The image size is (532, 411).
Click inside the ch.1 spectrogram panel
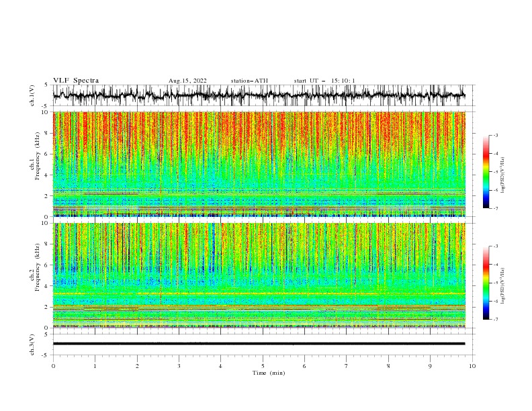[x=259, y=164]
